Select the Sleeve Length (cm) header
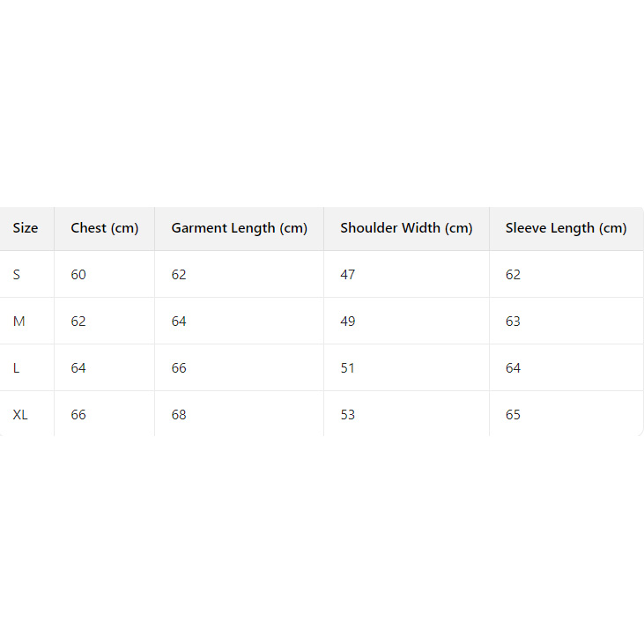 566,228
